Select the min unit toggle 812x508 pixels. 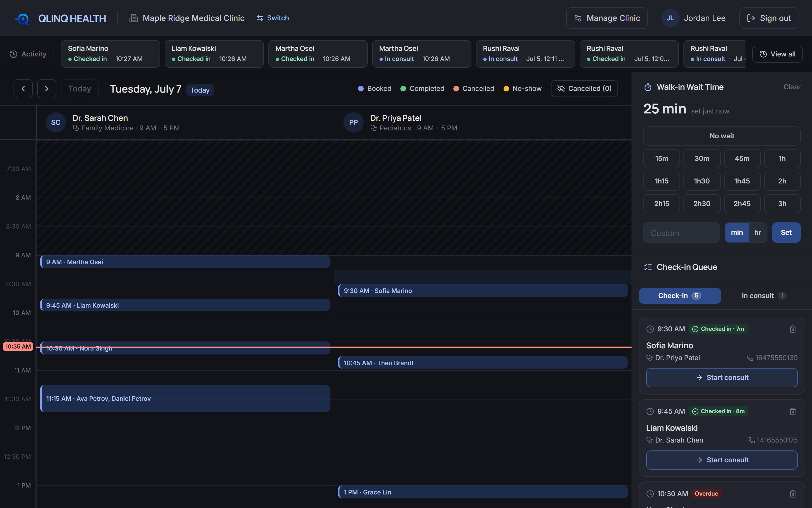pyautogui.click(x=737, y=233)
